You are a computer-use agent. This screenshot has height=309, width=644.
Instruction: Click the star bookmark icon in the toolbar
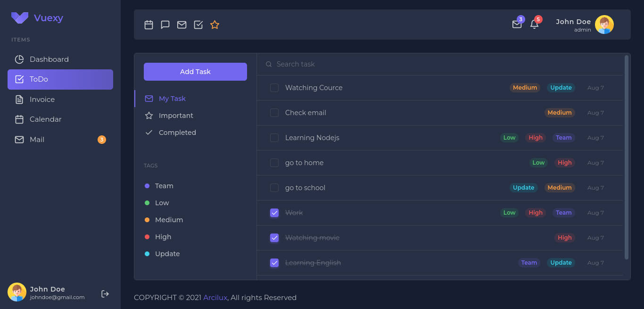click(x=215, y=25)
